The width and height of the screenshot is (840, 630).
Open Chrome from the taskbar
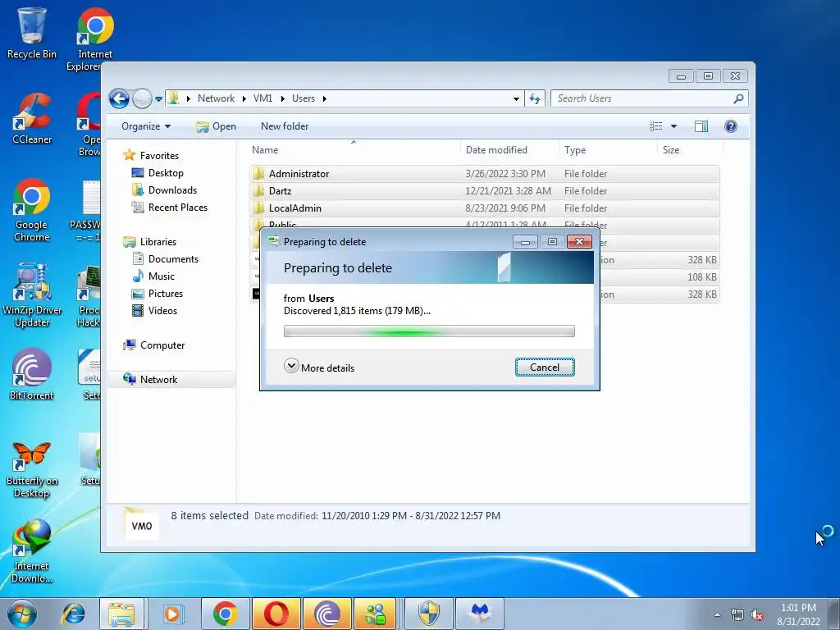click(x=225, y=614)
